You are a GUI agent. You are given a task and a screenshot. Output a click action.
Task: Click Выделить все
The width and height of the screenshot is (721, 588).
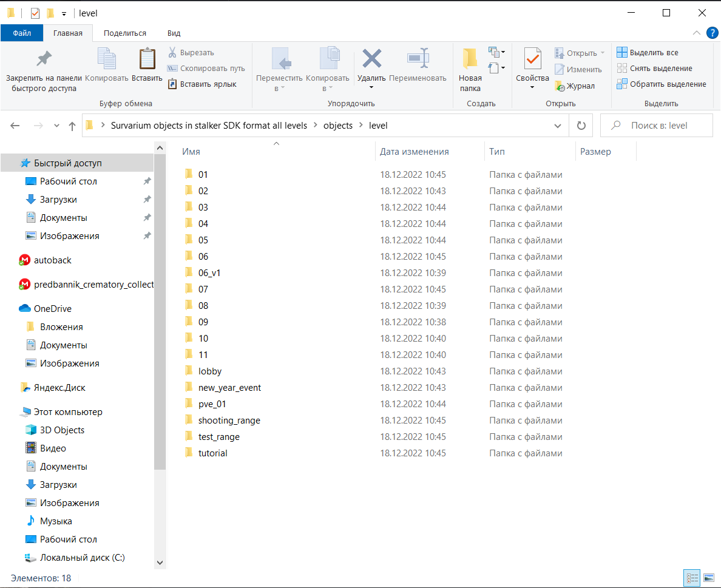(648, 52)
